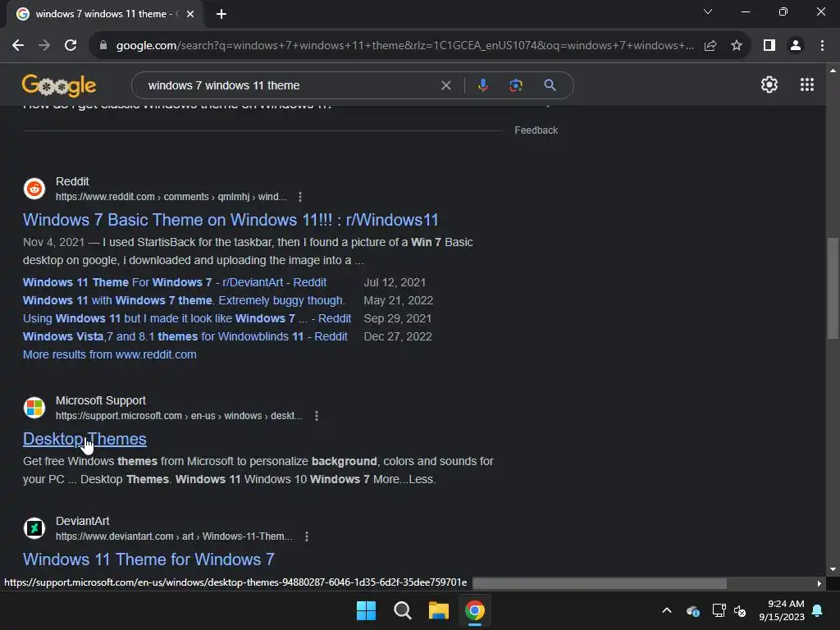Open Using Windows 11 look like Windows 7 link
840x630 pixels.
tap(187, 318)
